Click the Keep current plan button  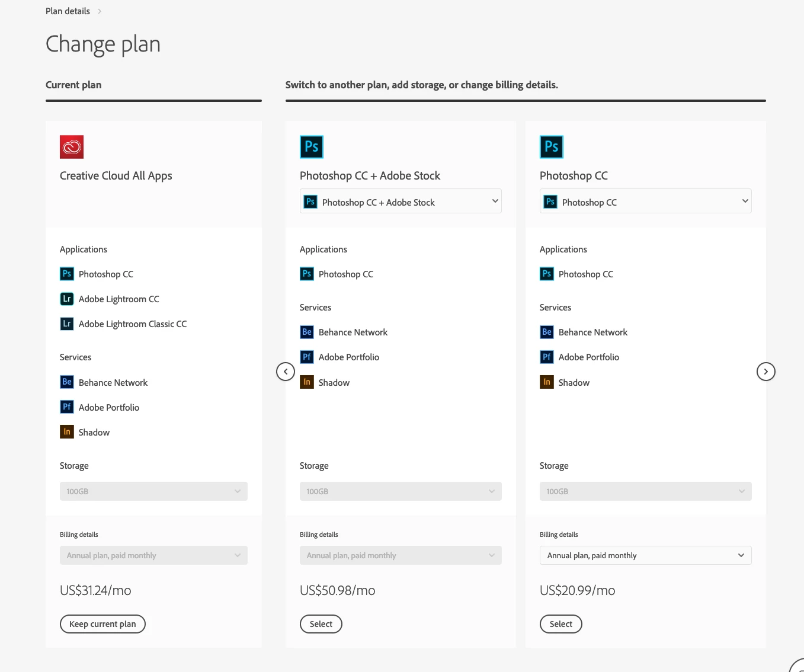click(102, 624)
